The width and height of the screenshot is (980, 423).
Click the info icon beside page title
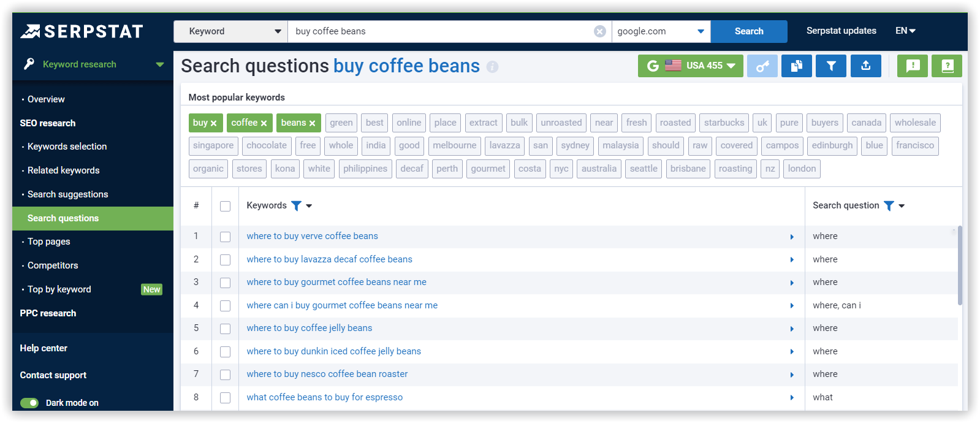click(x=492, y=67)
